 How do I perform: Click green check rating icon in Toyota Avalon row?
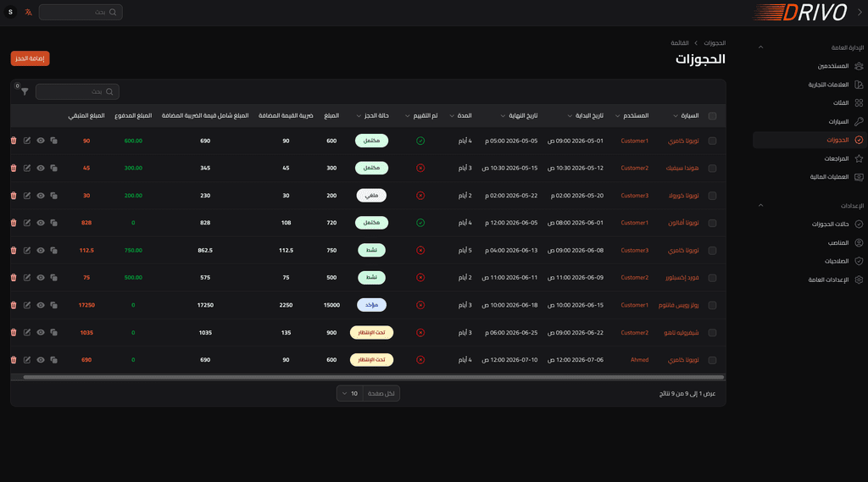pos(420,223)
